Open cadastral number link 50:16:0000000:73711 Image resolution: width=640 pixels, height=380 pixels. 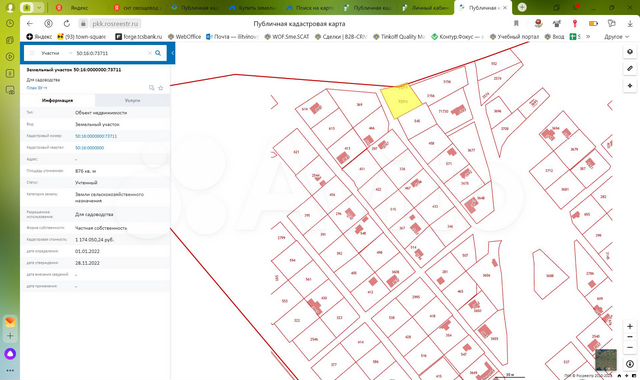coord(96,136)
